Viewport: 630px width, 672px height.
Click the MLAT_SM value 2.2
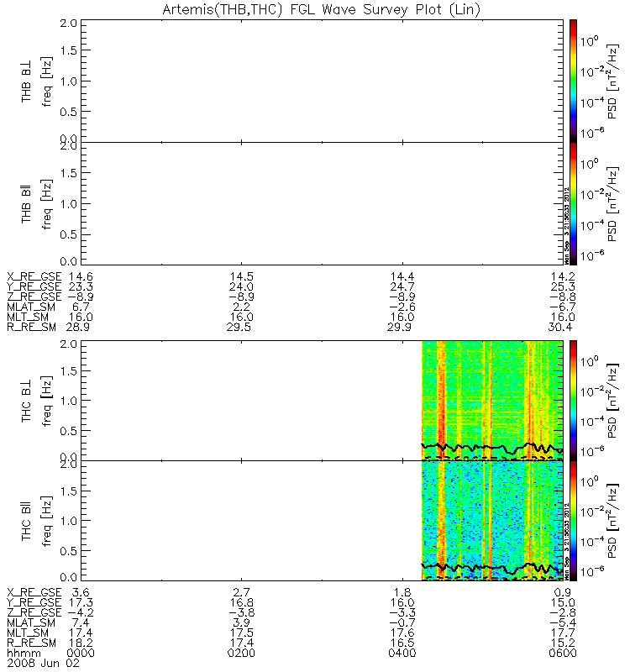point(241,307)
